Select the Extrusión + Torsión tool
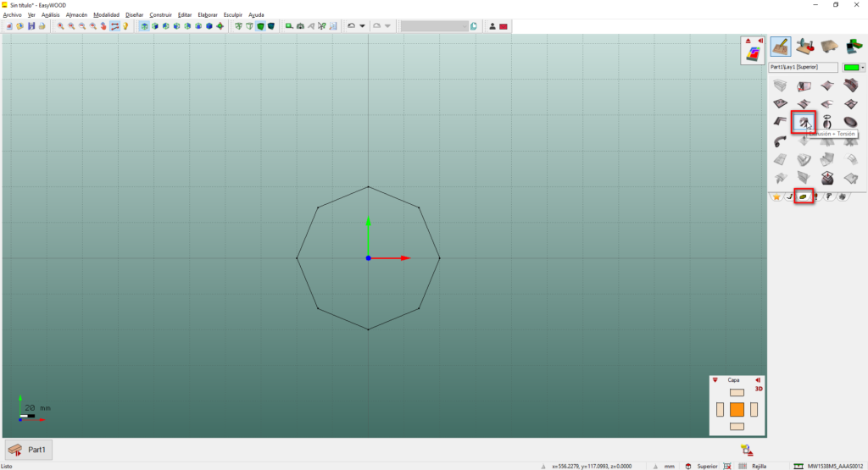Viewport: 868px width, 470px height. click(803, 123)
